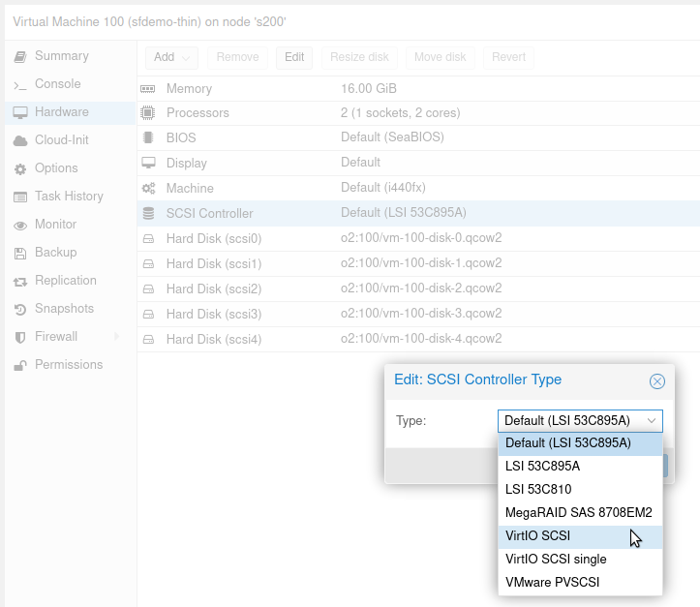Click the Memory row icon

(148, 89)
